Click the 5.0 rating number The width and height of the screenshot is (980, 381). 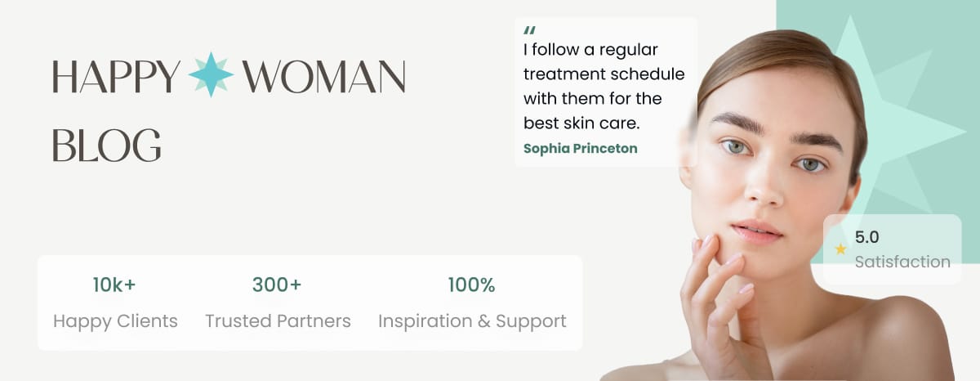coord(866,237)
